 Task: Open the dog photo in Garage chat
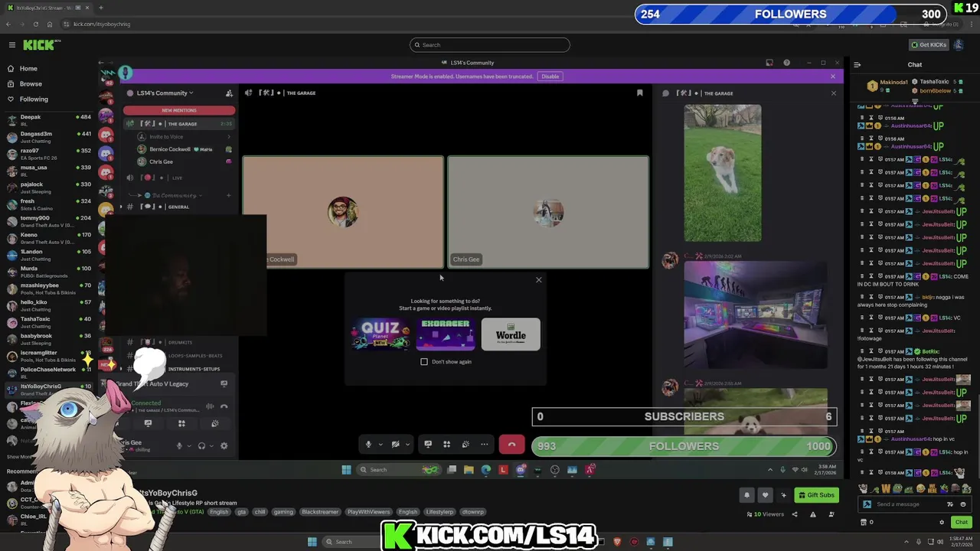pos(723,174)
